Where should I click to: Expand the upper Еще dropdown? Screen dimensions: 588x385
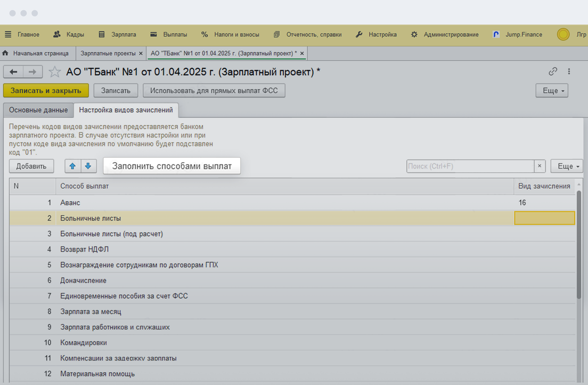coord(552,91)
